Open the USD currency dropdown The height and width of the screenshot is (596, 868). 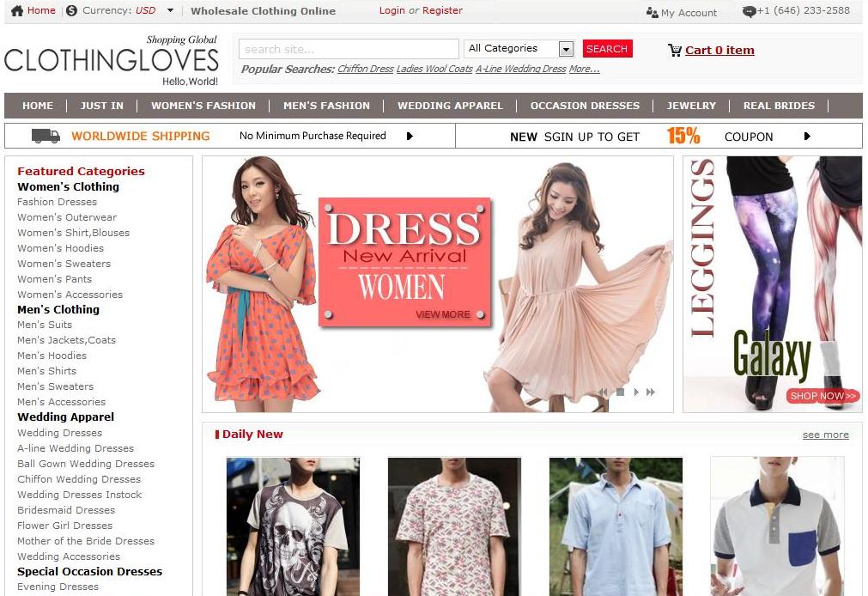(x=170, y=10)
